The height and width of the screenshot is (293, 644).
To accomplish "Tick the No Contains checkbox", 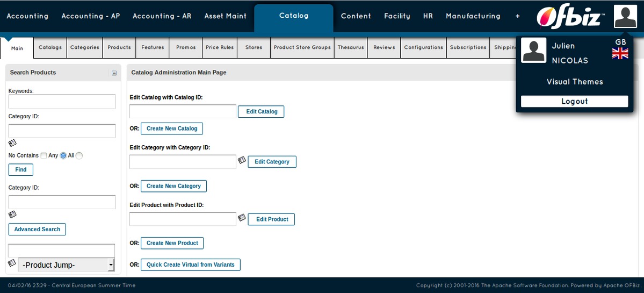I will point(44,156).
